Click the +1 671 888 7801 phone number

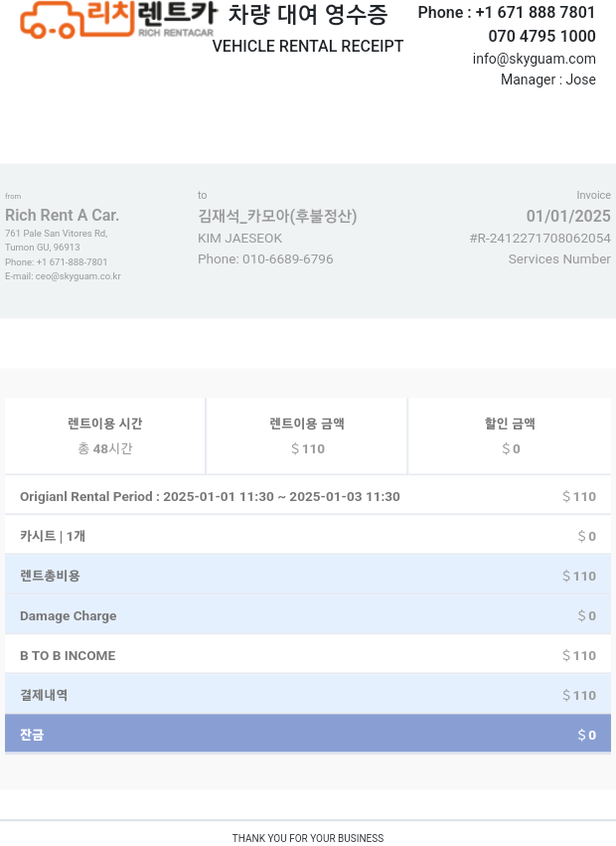tap(535, 13)
